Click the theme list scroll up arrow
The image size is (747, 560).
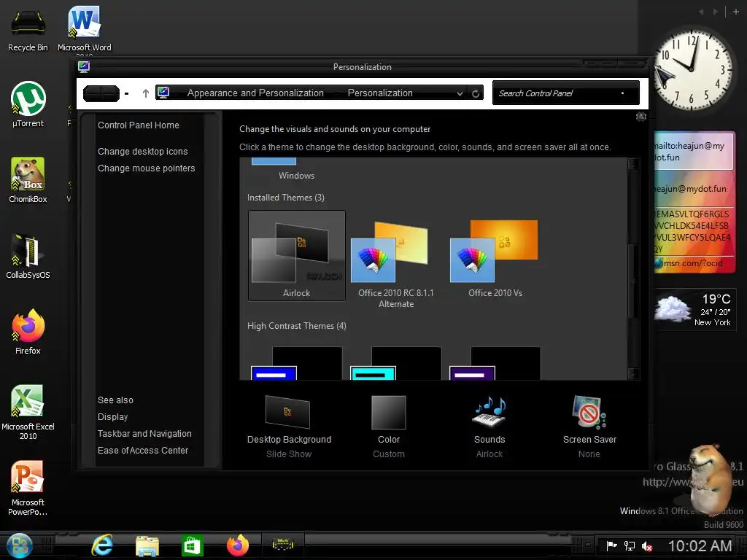coord(633,164)
